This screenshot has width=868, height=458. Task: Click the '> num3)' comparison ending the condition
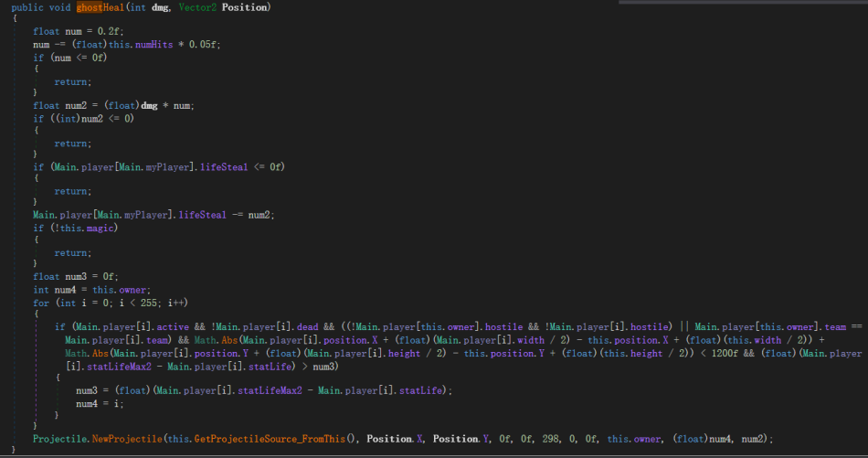[320, 367]
